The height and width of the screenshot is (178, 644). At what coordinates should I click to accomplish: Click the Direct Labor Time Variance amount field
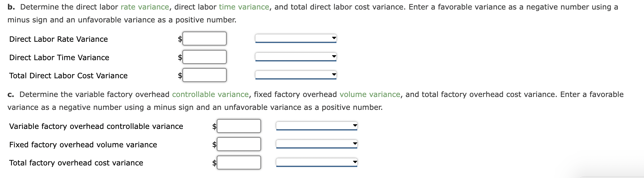(x=204, y=57)
